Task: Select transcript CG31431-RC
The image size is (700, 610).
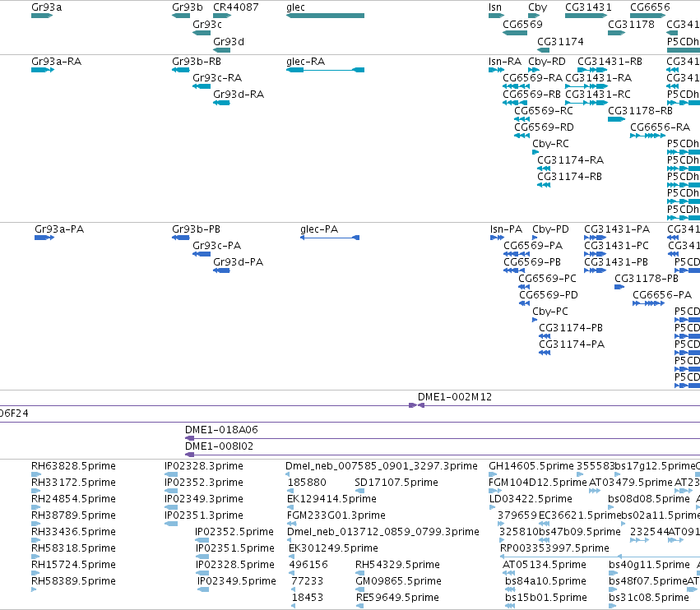Action: tap(598, 95)
